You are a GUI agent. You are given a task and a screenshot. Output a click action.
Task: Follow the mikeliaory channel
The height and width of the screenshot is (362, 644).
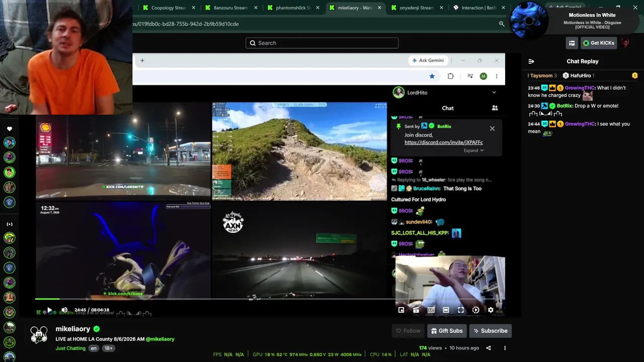(x=408, y=331)
